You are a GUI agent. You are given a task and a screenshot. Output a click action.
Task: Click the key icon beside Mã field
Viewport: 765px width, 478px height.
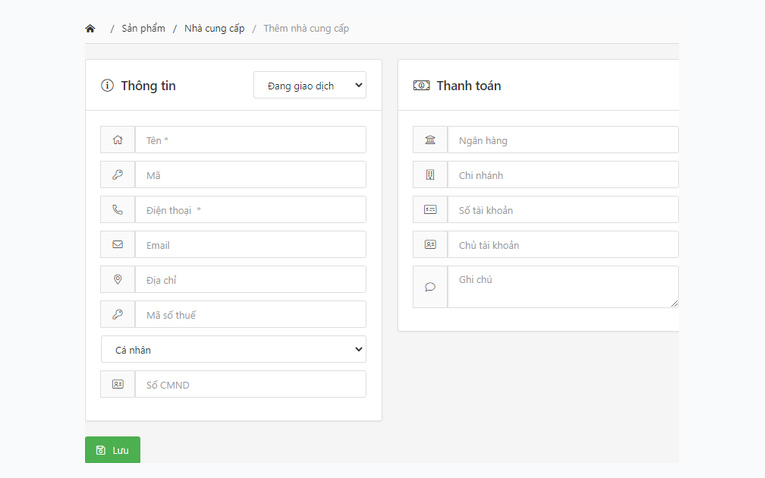coord(118,175)
